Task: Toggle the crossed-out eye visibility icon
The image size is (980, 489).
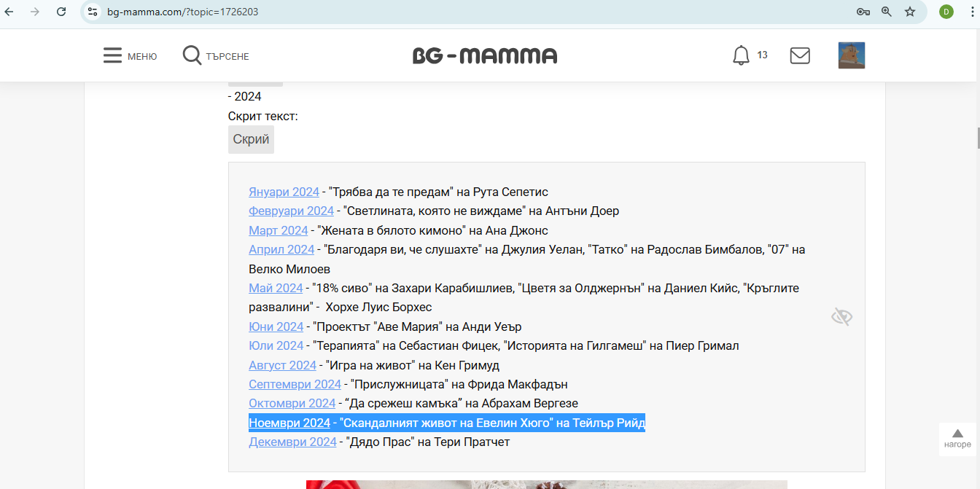Action: tap(841, 316)
